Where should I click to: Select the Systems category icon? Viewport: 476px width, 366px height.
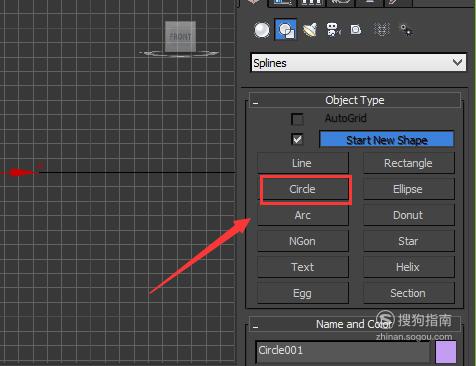[x=406, y=30]
